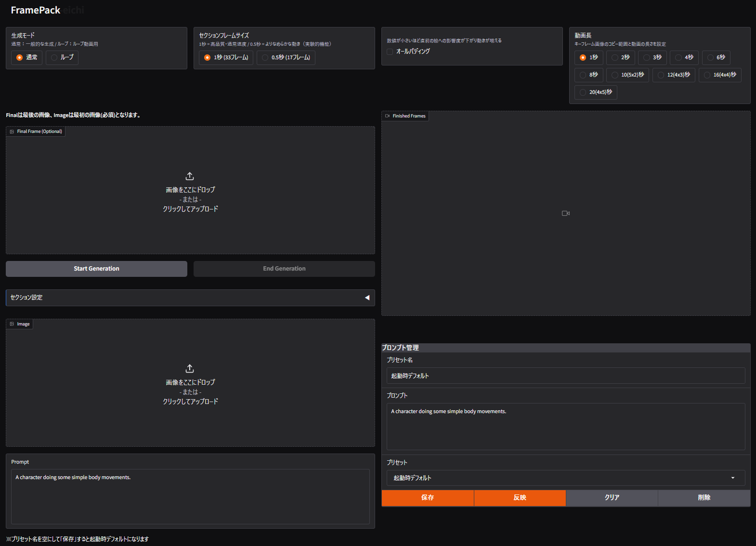Click the プリセット名 input field
This screenshot has width=756, height=546.
[566, 376]
